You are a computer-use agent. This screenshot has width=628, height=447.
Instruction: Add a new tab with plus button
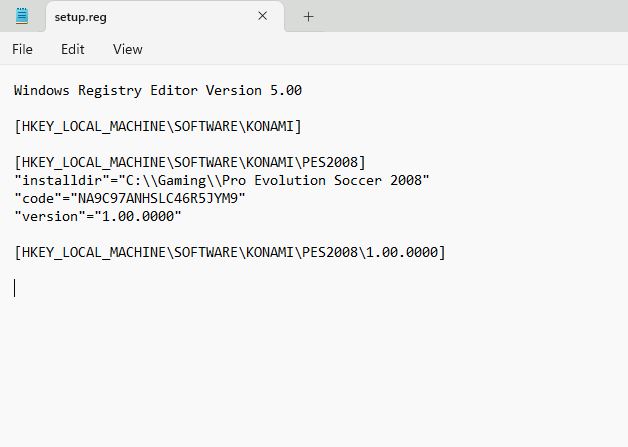pos(308,16)
